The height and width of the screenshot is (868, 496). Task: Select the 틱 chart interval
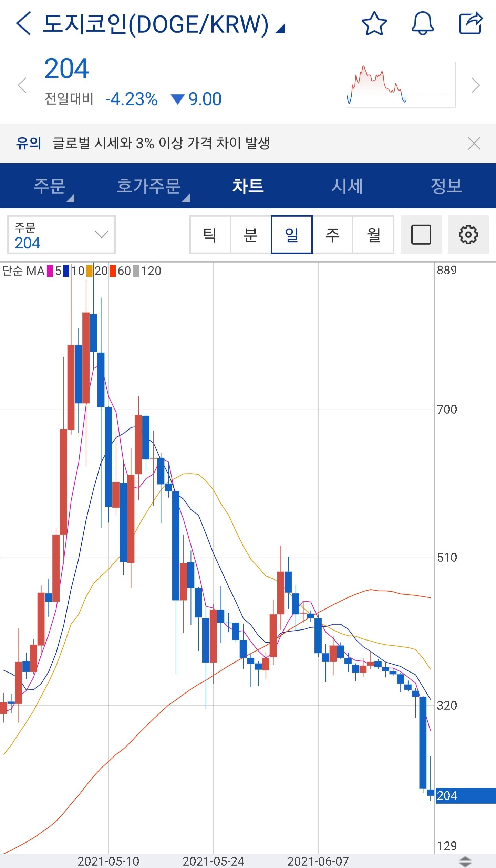210,235
